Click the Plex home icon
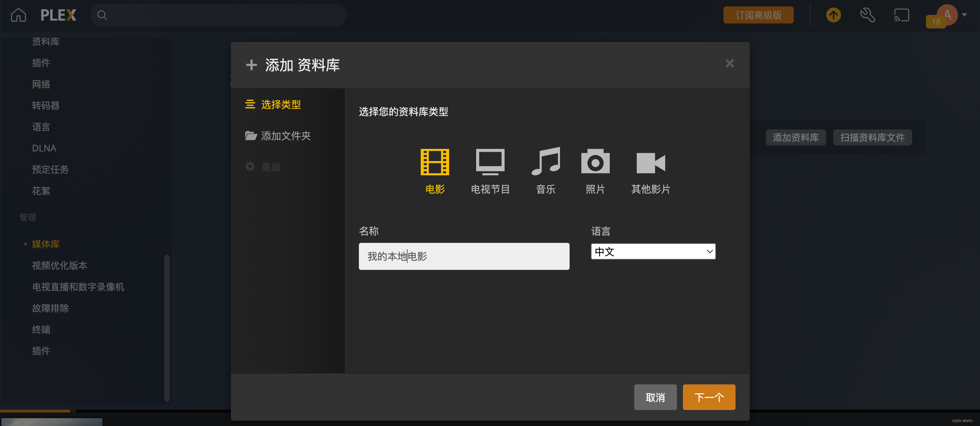980x426 pixels. pyautogui.click(x=18, y=15)
